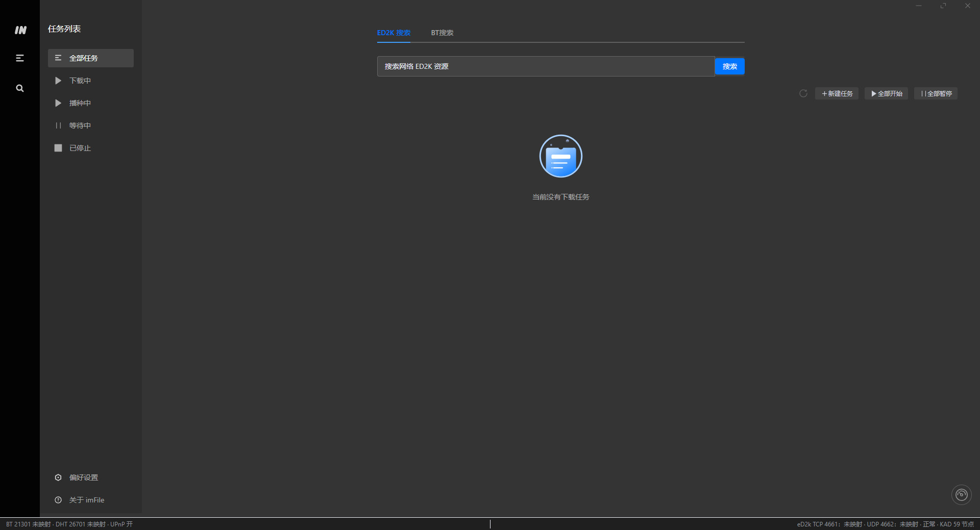Click the 搜索网络 ED2K 资源 input field
The width and height of the screenshot is (980, 530).
click(546, 66)
